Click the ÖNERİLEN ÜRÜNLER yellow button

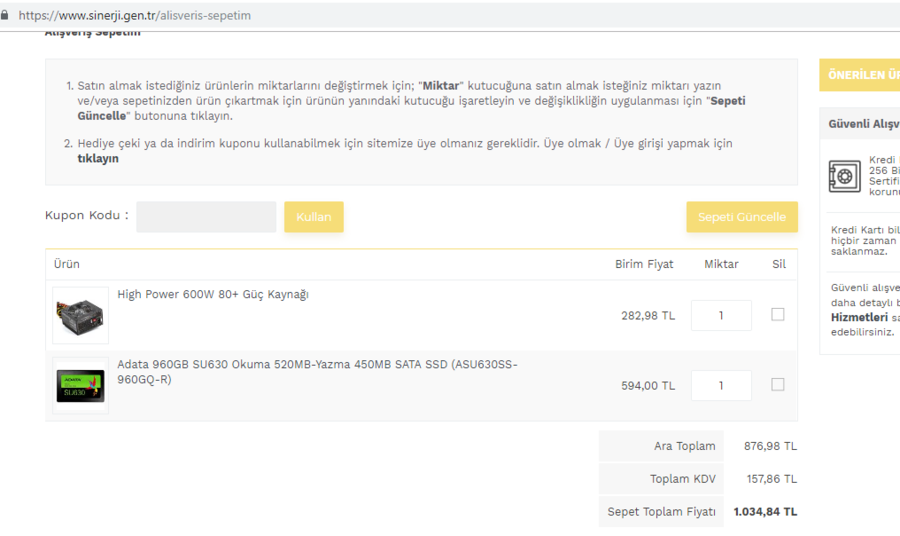coord(859,75)
